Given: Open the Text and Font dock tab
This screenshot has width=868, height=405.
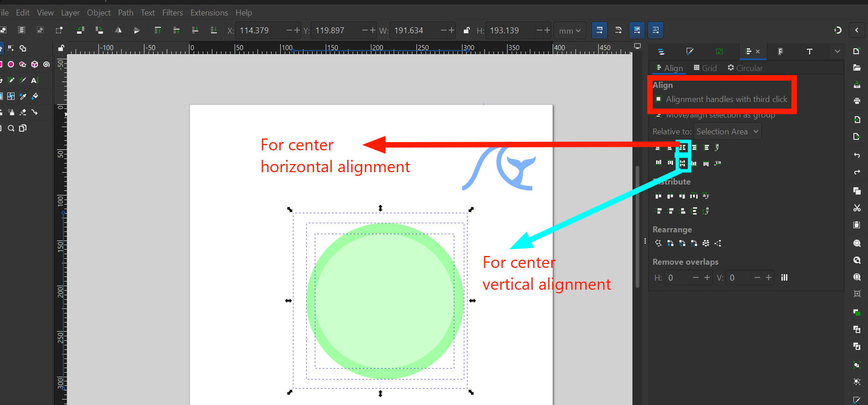Looking at the screenshot, I should (809, 51).
